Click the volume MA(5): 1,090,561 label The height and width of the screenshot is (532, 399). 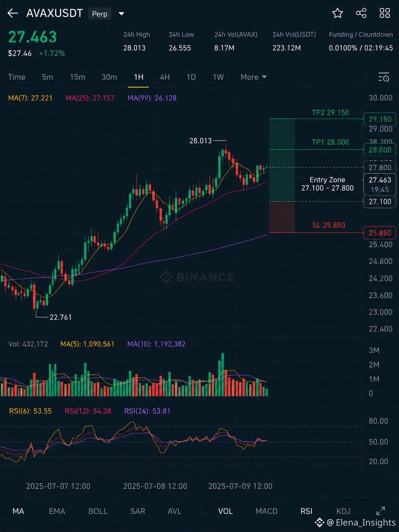pyautogui.click(x=87, y=344)
